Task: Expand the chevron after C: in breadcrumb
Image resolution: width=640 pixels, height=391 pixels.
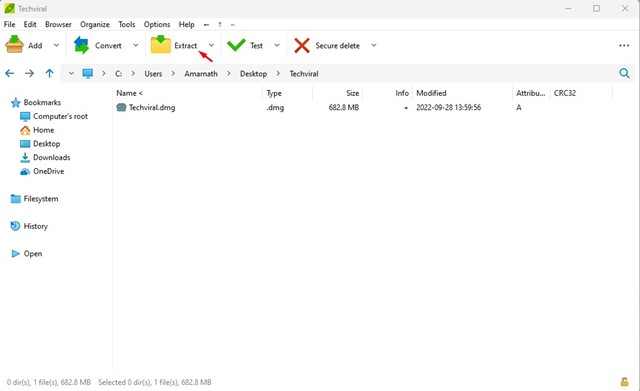Action: tap(133, 73)
